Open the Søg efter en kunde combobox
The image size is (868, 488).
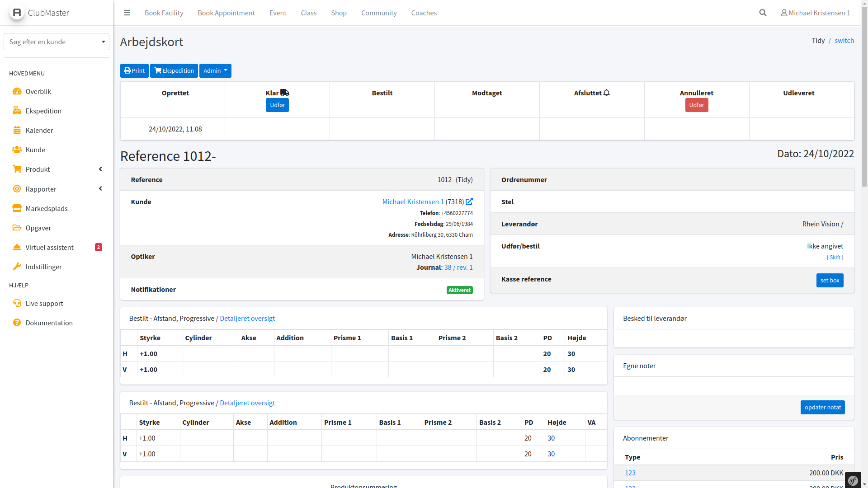point(57,42)
